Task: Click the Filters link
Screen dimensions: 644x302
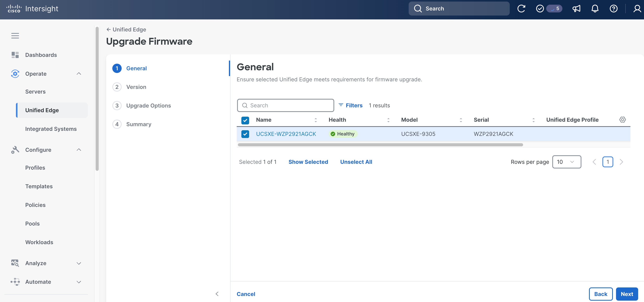Action: pos(354,105)
